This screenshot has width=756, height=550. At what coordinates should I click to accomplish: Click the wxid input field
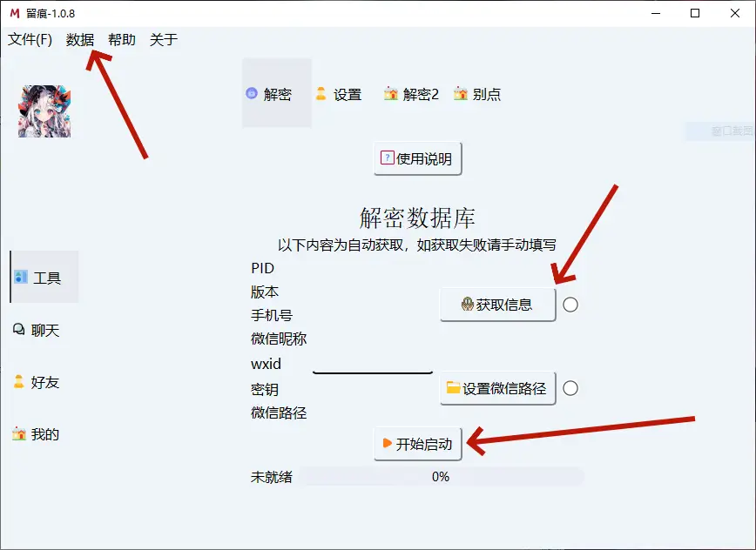coord(373,364)
